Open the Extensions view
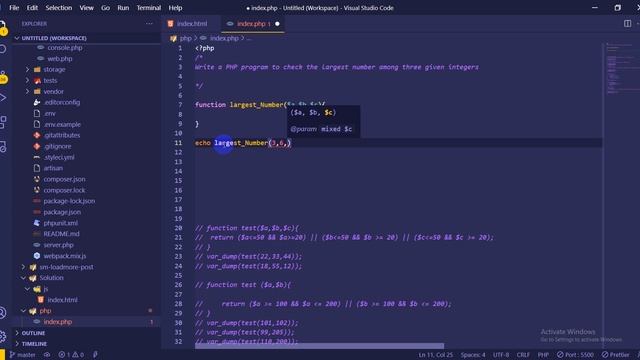 (3, 122)
